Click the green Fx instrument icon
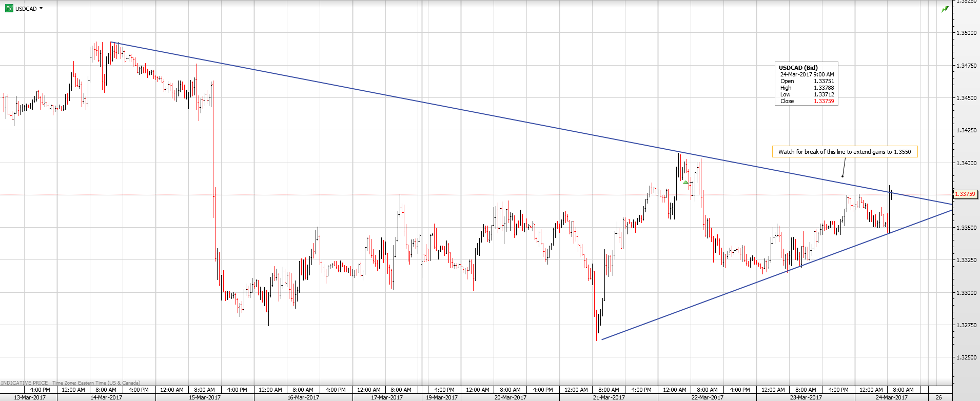This screenshot has width=980, height=401. 9,8
